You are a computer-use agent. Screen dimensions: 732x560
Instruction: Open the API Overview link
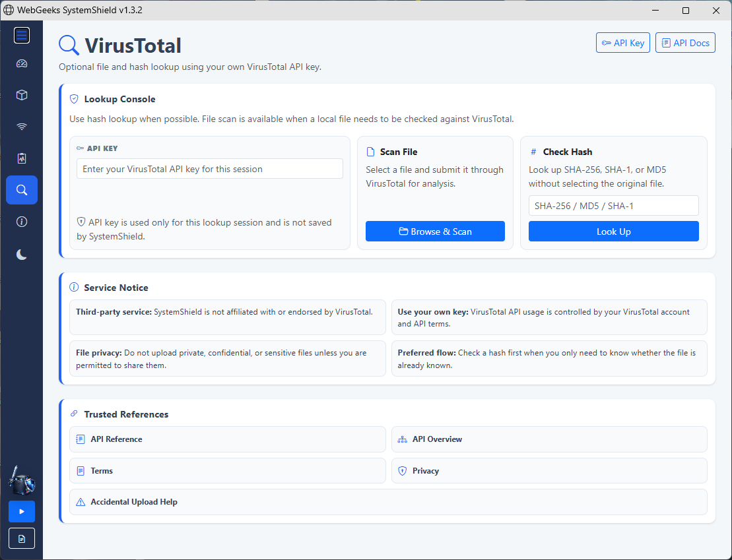click(549, 439)
